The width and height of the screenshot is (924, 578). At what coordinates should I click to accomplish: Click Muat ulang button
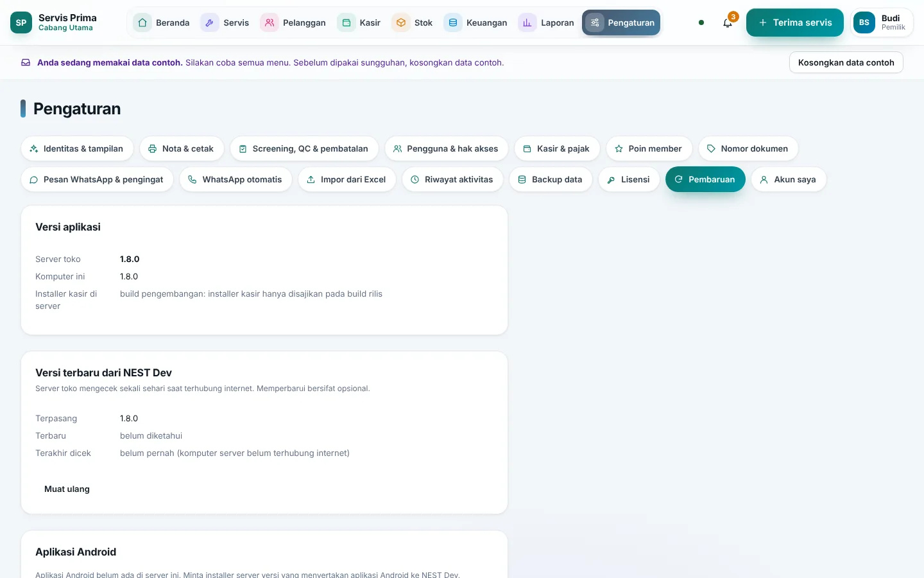tap(67, 489)
